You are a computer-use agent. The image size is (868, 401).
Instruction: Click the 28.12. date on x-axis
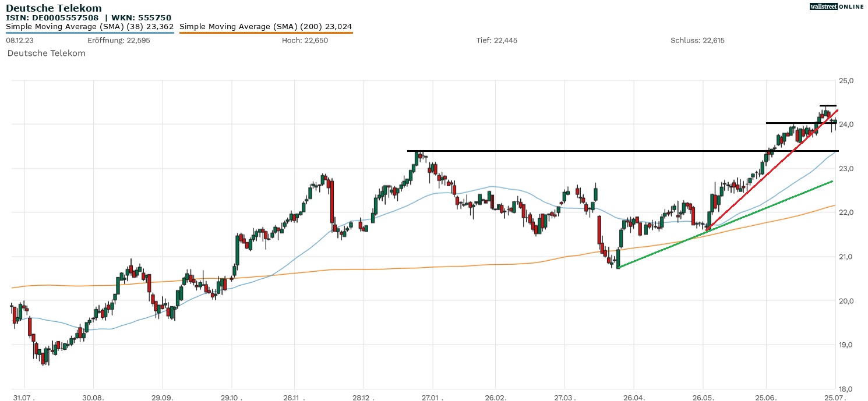point(363,396)
